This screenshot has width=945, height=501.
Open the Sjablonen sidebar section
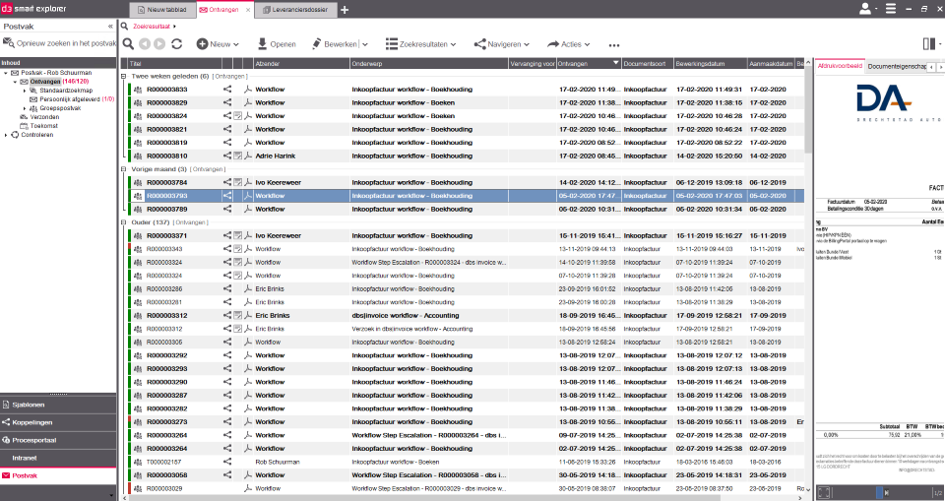tap(58, 405)
